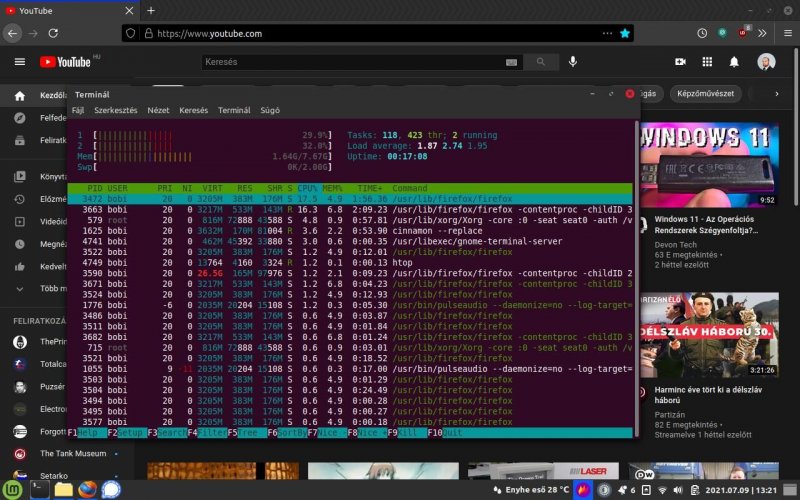Open Windows 11 video thumbnail
800x500 pixels.
pyautogui.click(x=710, y=165)
